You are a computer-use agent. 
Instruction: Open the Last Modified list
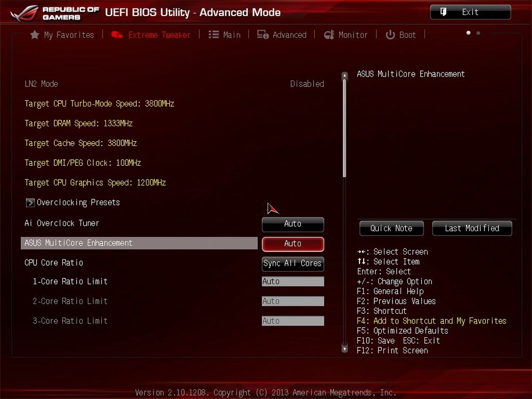(x=472, y=229)
